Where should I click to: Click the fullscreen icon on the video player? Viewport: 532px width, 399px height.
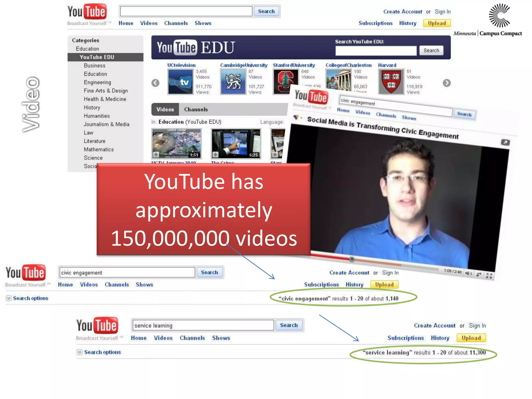[489, 276]
